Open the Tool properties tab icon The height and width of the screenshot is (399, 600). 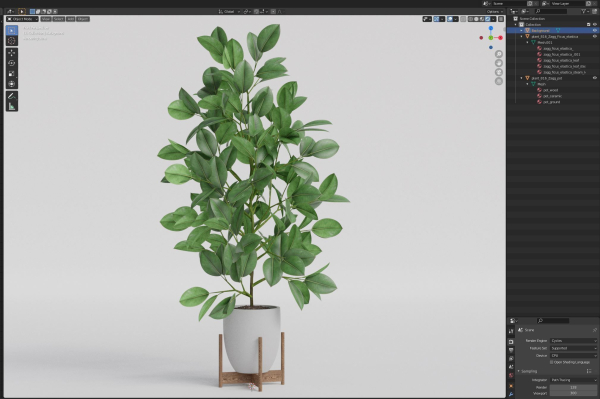[511, 331]
